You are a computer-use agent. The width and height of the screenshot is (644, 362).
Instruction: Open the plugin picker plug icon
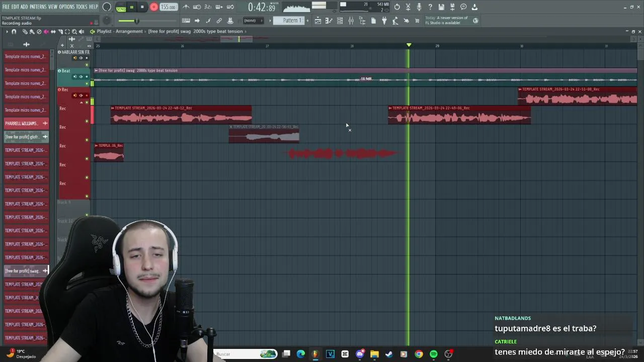coord(384,21)
